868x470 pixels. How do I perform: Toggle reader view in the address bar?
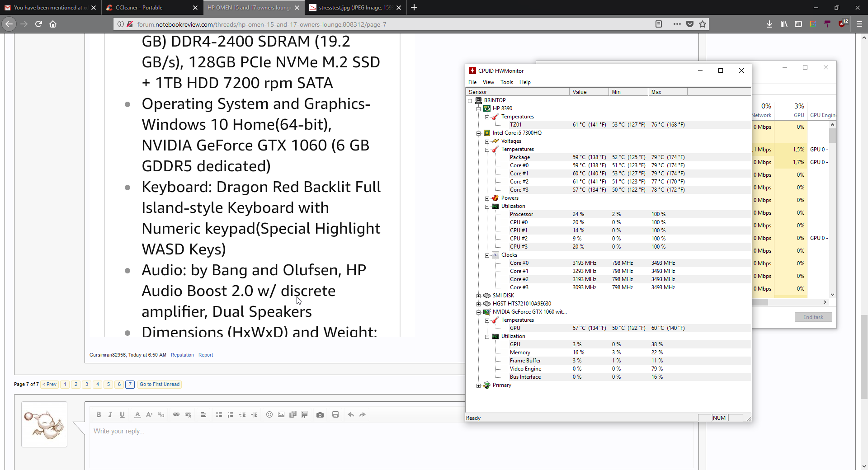coord(659,24)
